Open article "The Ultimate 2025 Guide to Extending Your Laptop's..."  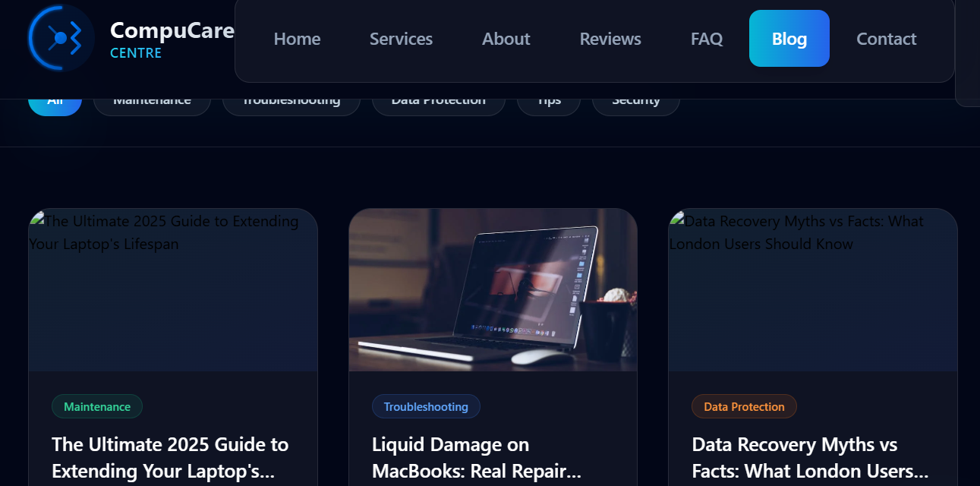pos(170,458)
